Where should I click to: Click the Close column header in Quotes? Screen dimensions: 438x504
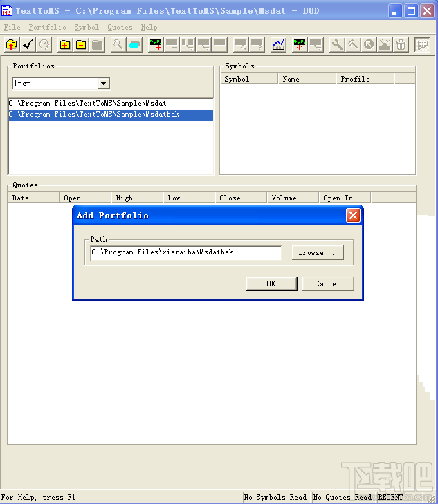coord(241,198)
